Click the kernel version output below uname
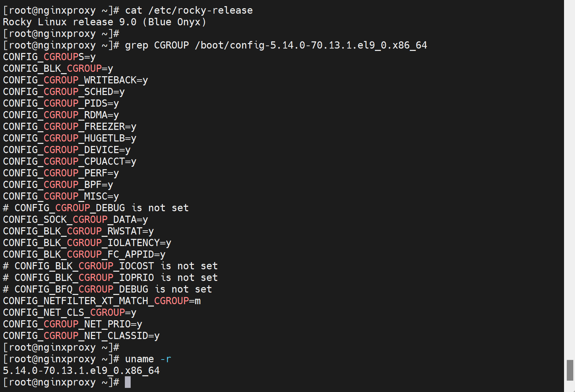The width and height of the screenshot is (575, 392). coord(81,371)
